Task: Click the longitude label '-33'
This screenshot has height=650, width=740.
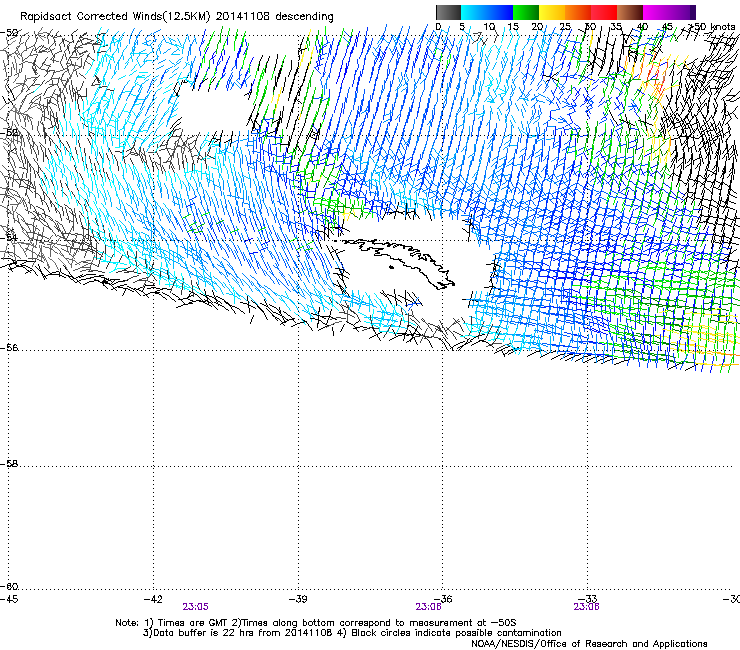Action: point(588,599)
